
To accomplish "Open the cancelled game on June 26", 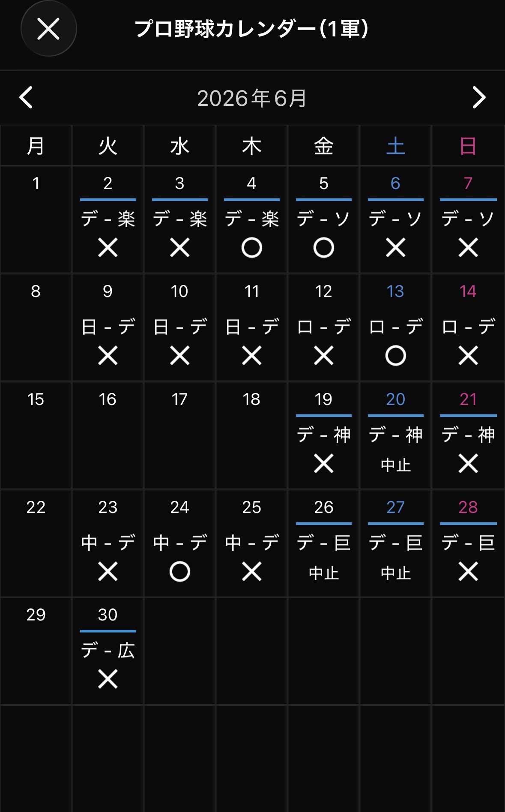I will pyautogui.click(x=323, y=573).
